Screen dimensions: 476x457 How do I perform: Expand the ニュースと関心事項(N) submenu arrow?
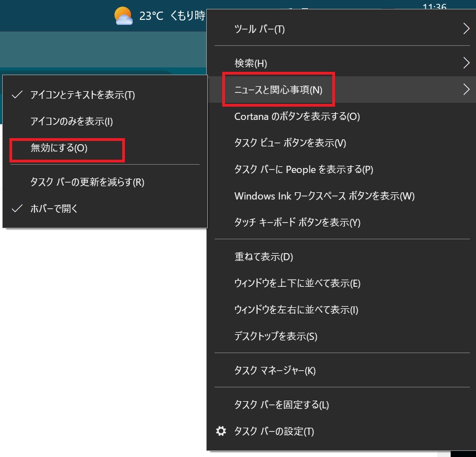[x=466, y=89]
